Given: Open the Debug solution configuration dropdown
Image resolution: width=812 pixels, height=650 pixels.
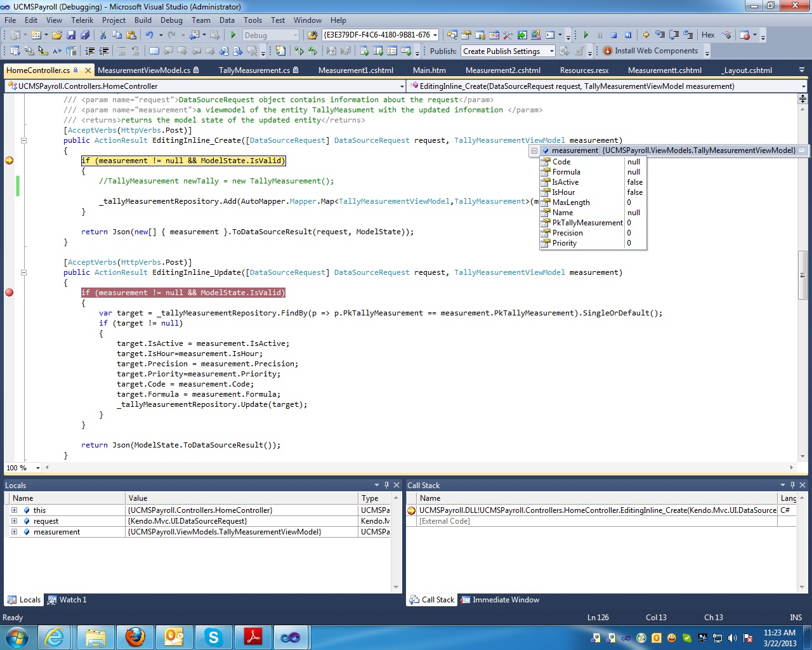Looking at the screenshot, I should pyautogui.click(x=295, y=36).
